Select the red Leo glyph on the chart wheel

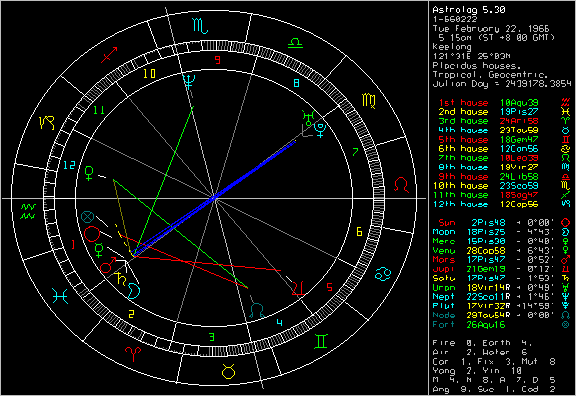401,185
